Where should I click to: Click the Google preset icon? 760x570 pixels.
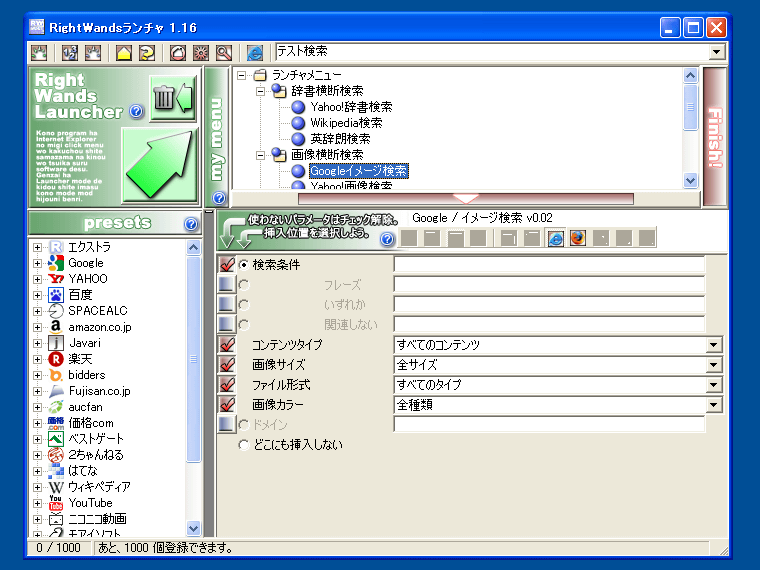pyautogui.click(x=56, y=263)
